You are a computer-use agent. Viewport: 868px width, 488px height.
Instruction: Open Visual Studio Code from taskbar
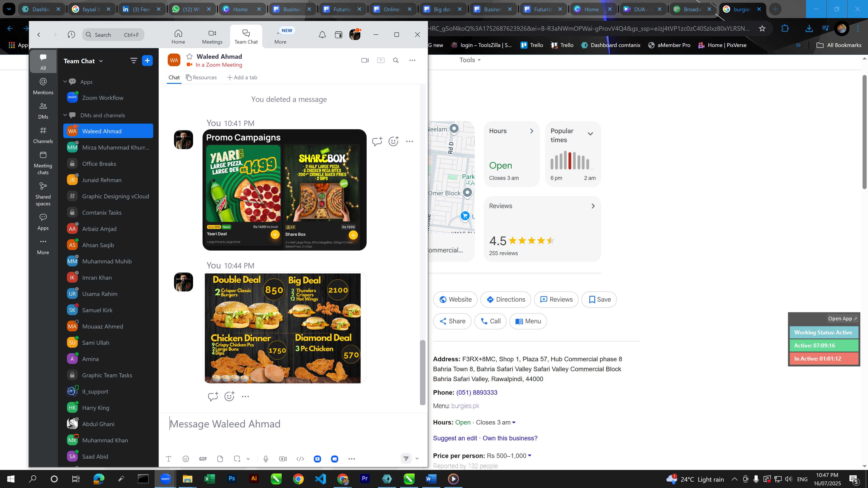(x=320, y=479)
